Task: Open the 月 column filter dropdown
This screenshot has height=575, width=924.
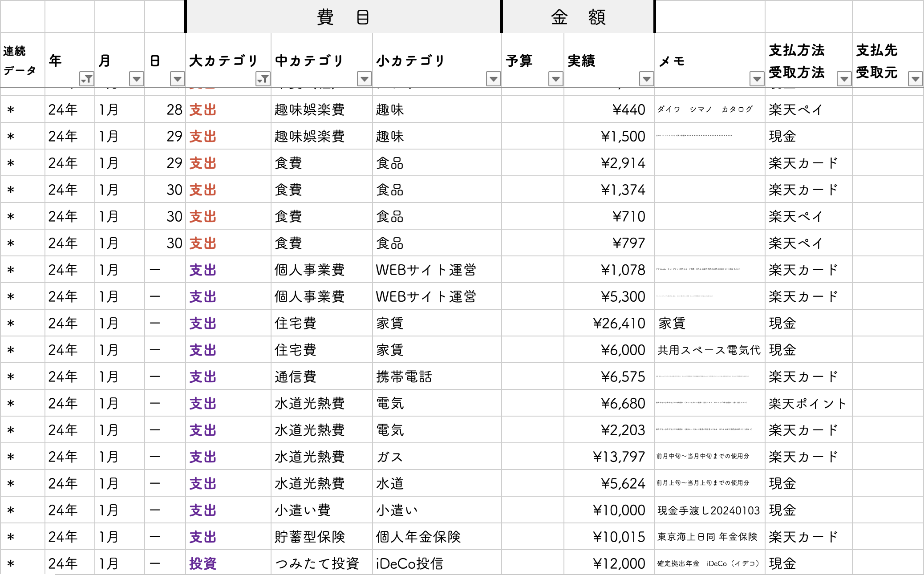Action: (x=136, y=79)
